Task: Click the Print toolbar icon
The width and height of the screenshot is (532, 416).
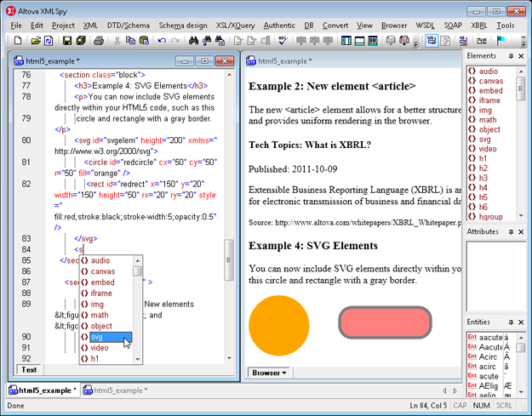Action: 99,41
